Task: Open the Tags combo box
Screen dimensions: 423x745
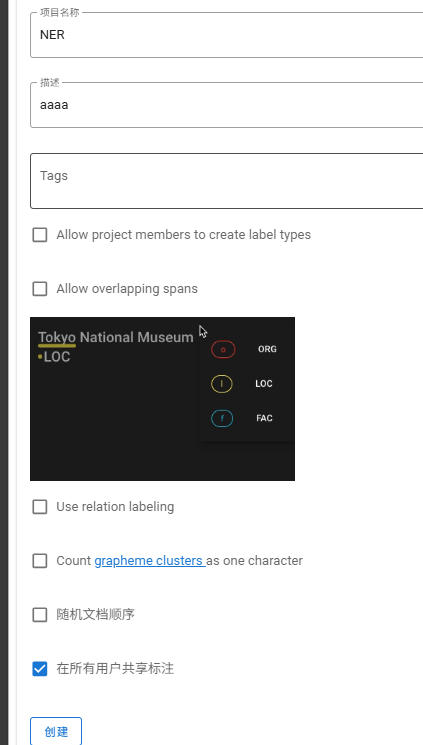Action: click(227, 181)
